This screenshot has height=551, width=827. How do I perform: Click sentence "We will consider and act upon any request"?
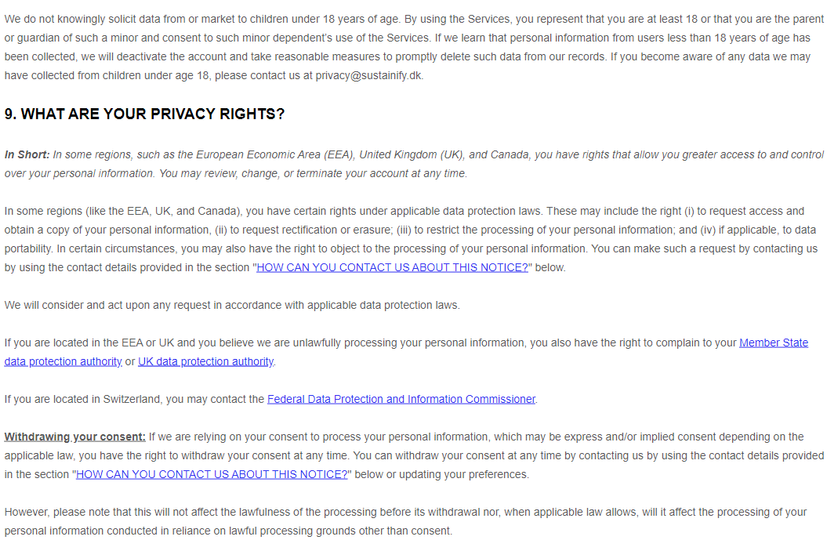click(x=232, y=305)
